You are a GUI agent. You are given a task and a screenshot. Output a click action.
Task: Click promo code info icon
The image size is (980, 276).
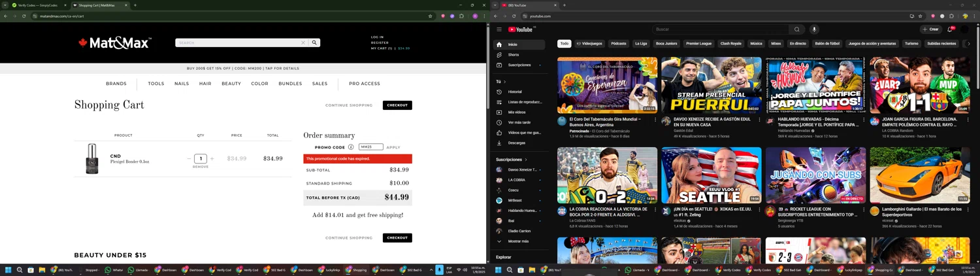[x=351, y=147]
